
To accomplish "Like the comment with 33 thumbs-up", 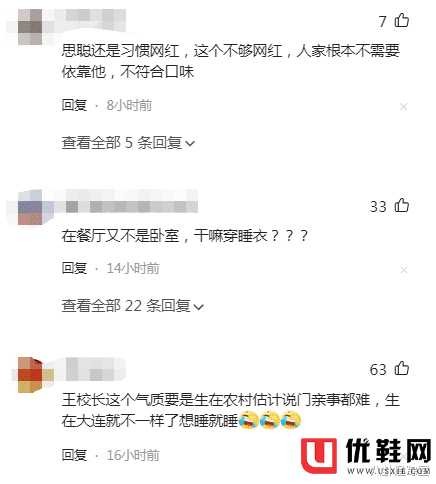I will click(x=402, y=205).
